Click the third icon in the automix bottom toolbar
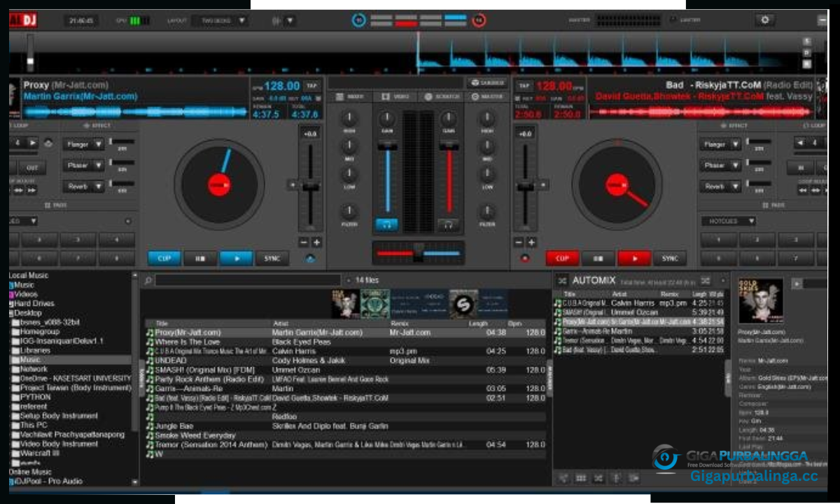Screen dimensions: 840x504 tap(598, 478)
